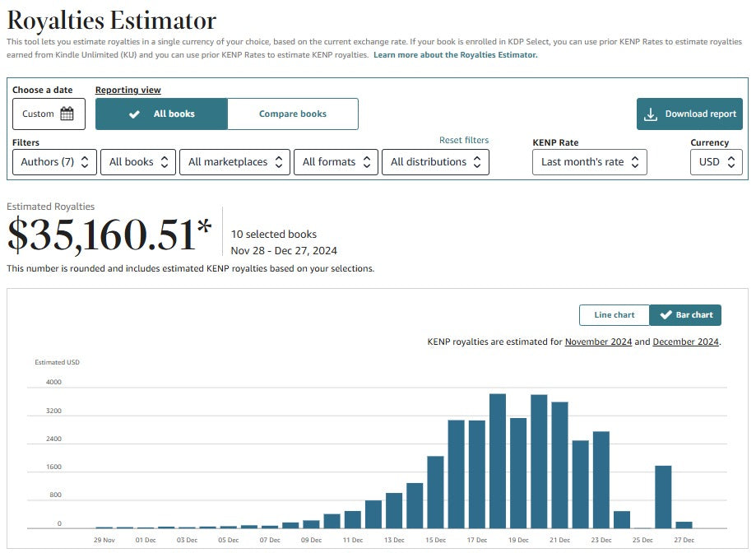Click the checkmark icon on All books
756x553 pixels.
point(134,114)
